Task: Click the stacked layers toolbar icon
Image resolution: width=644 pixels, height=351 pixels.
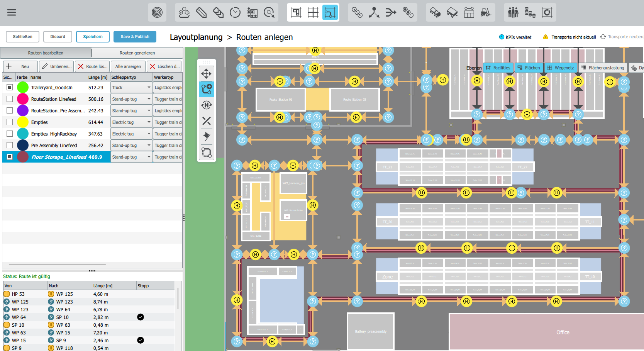Action: tap(218, 12)
